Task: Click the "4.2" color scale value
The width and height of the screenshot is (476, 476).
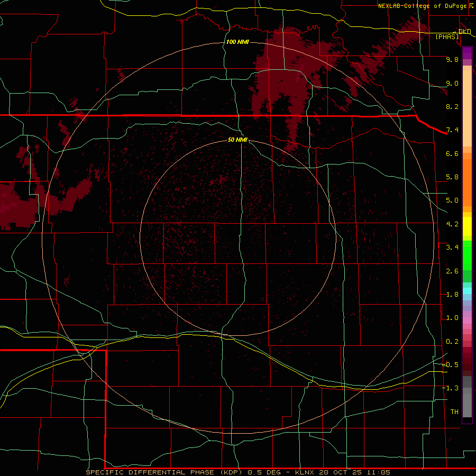Action: (452, 224)
